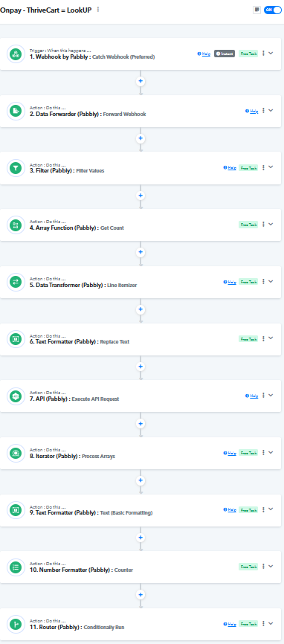Click the Number Formatter Counter icon
The width and height of the screenshot is (284, 644).
tap(16, 567)
